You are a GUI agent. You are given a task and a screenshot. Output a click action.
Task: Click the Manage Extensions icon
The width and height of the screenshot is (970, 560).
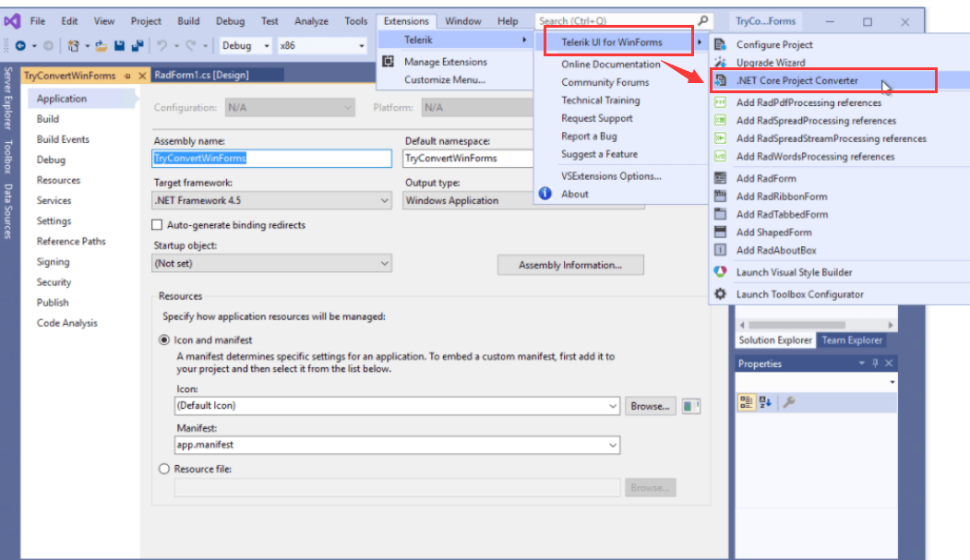click(389, 62)
